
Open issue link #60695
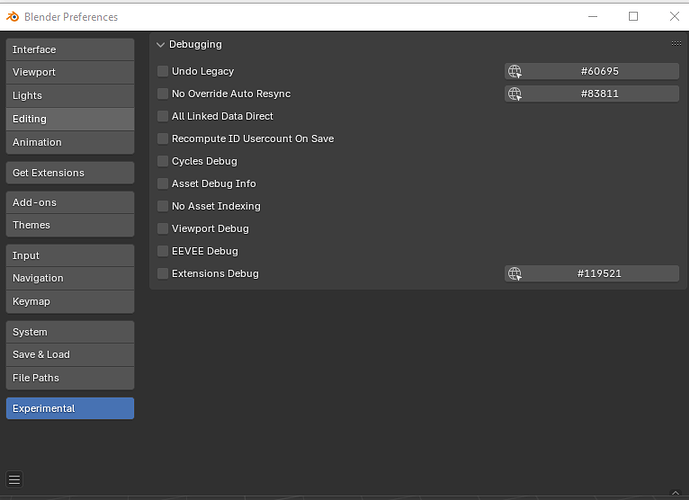(x=591, y=71)
